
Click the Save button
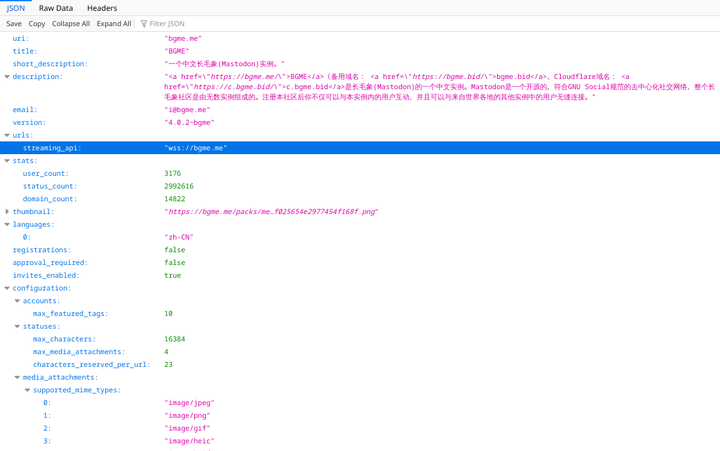14,24
